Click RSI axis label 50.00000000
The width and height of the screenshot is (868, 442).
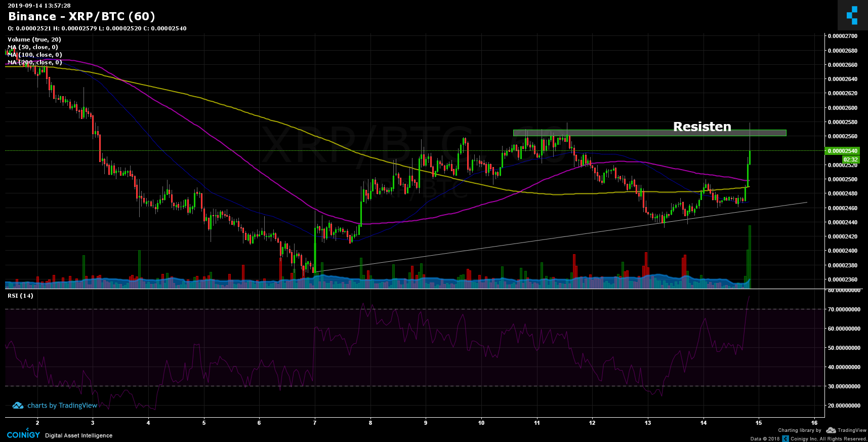pyautogui.click(x=844, y=348)
